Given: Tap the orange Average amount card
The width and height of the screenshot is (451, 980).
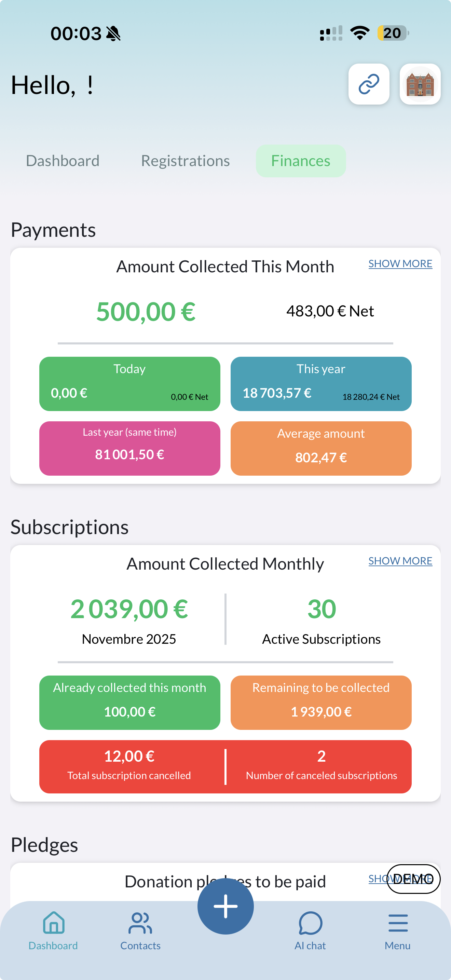Looking at the screenshot, I should tap(321, 448).
